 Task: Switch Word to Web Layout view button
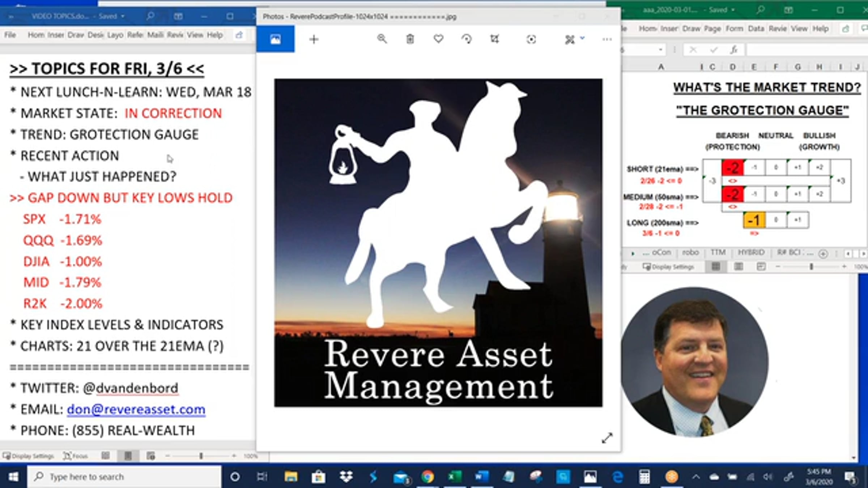pos(150,456)
